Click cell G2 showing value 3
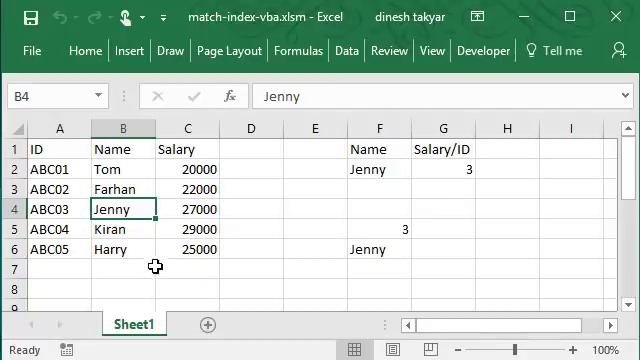This screenshot has height=360, width=640. click(x=443, y=169)
